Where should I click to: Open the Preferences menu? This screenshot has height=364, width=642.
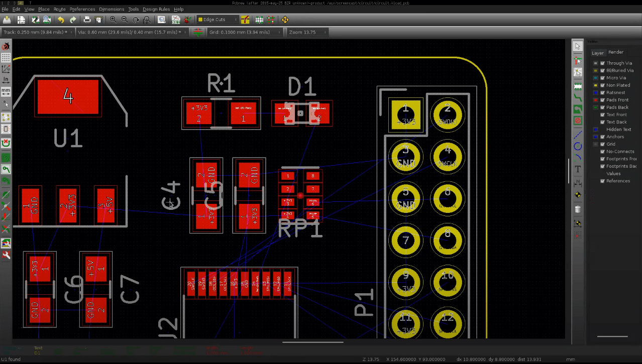coord(82,9)
